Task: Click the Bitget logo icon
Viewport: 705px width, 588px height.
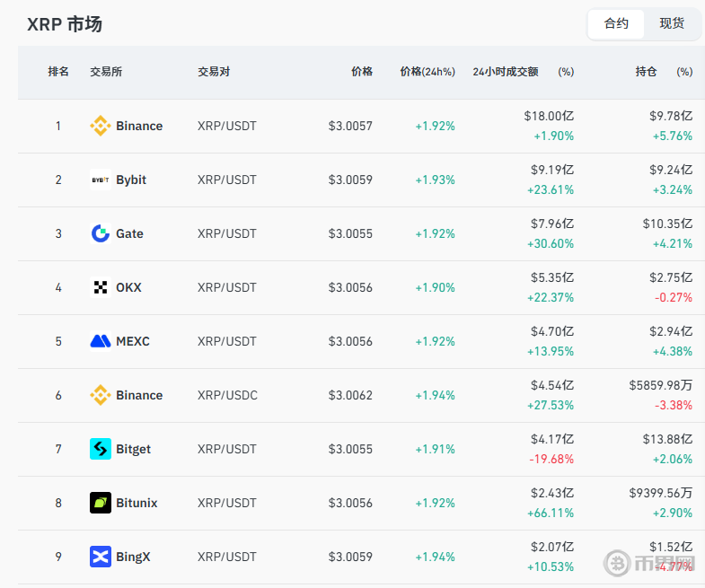Action: pos(101,449)
